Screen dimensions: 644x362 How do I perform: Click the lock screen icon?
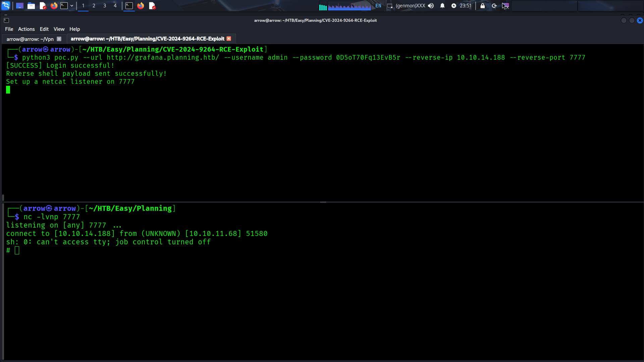pyautogui.click(x=483, y=6)
